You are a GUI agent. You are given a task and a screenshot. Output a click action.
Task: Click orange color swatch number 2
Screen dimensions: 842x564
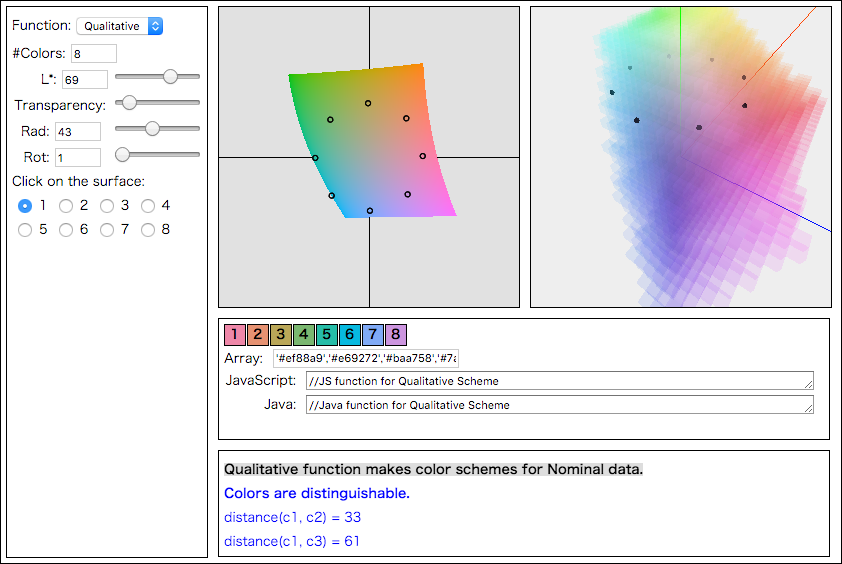click(x=258, y=335)
